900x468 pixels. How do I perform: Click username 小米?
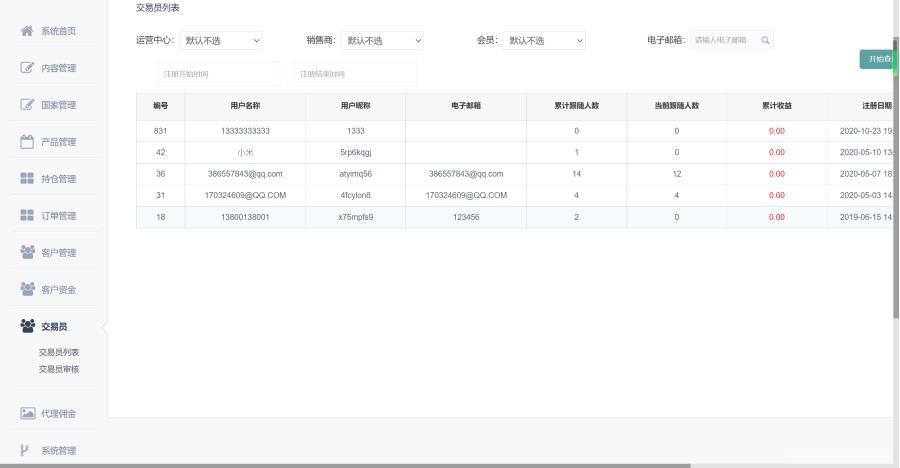tap(245, 152)
